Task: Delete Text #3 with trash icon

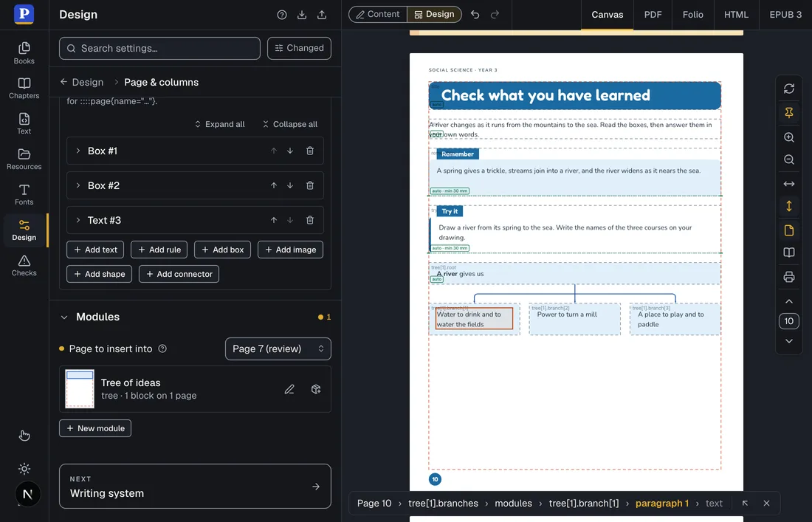Action: click(310, 220)
